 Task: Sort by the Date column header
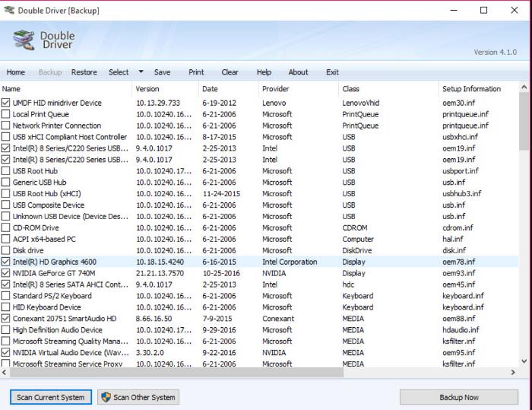coord(228,89)
